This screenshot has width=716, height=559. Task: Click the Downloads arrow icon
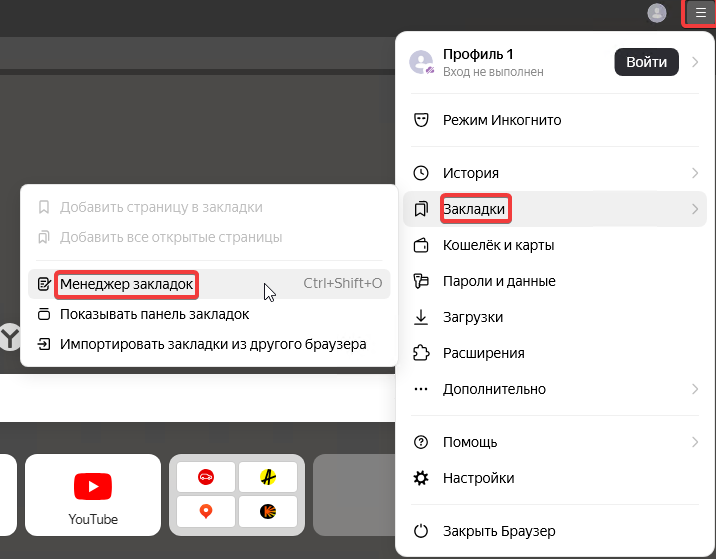pyautogui.click(x=421, y=317)
